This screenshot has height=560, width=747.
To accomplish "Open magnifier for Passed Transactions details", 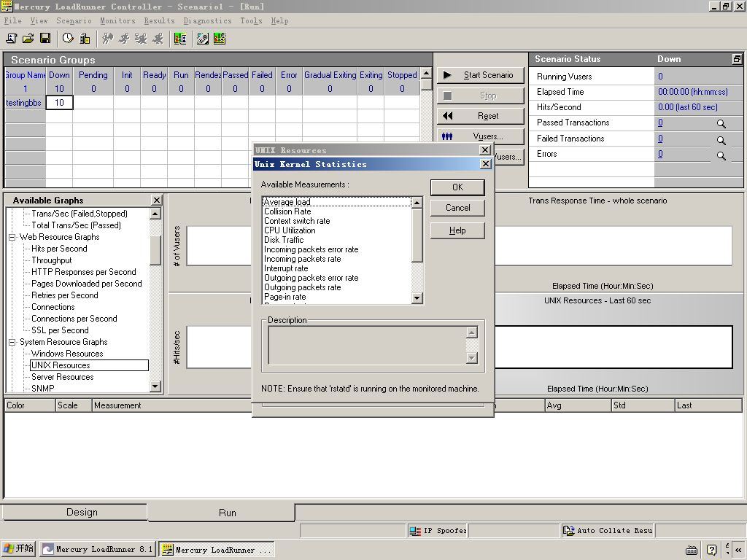I will [721, 124].
